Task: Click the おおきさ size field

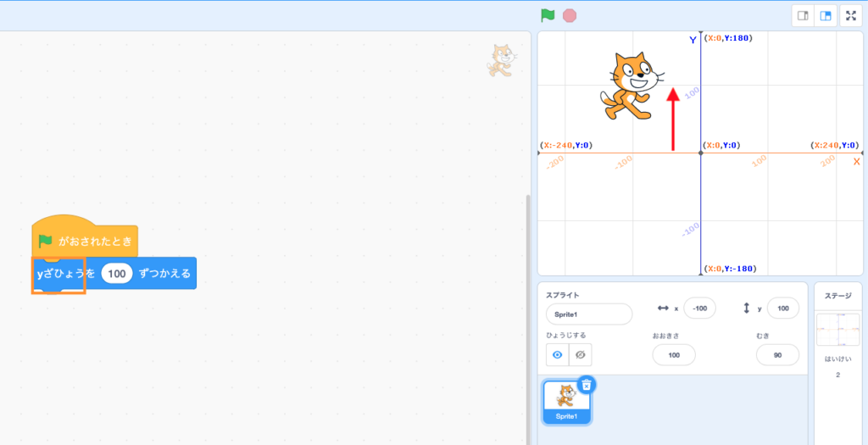Action: 674,354
